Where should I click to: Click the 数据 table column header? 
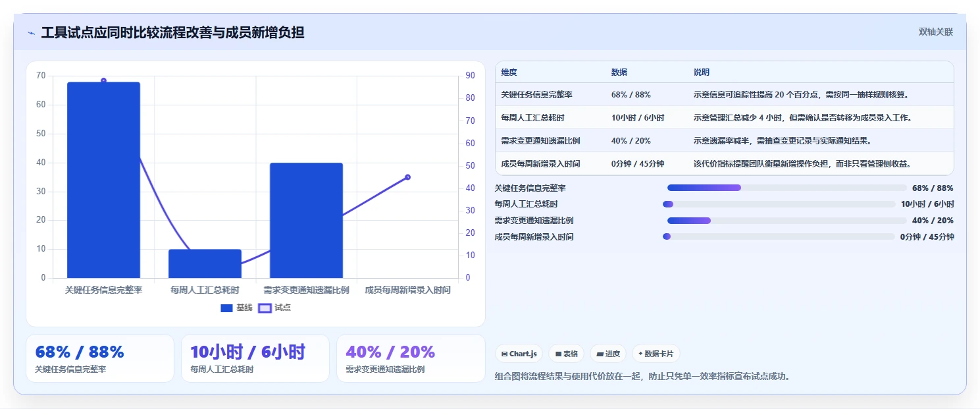(619, 72)
